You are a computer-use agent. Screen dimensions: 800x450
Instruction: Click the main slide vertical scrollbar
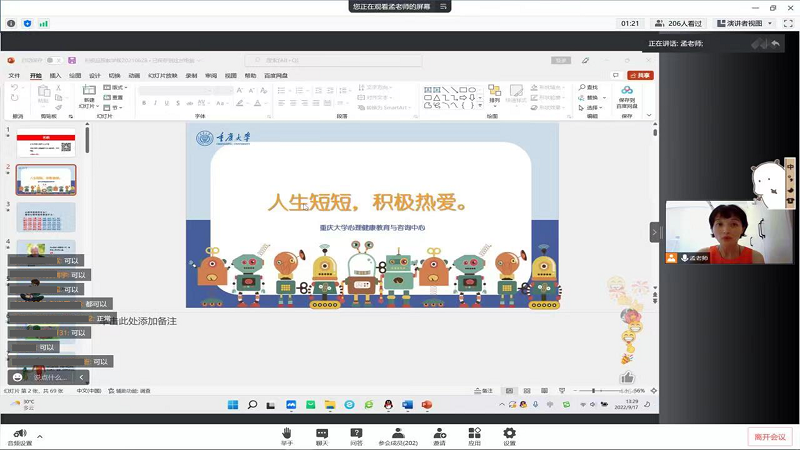(655, 132)
